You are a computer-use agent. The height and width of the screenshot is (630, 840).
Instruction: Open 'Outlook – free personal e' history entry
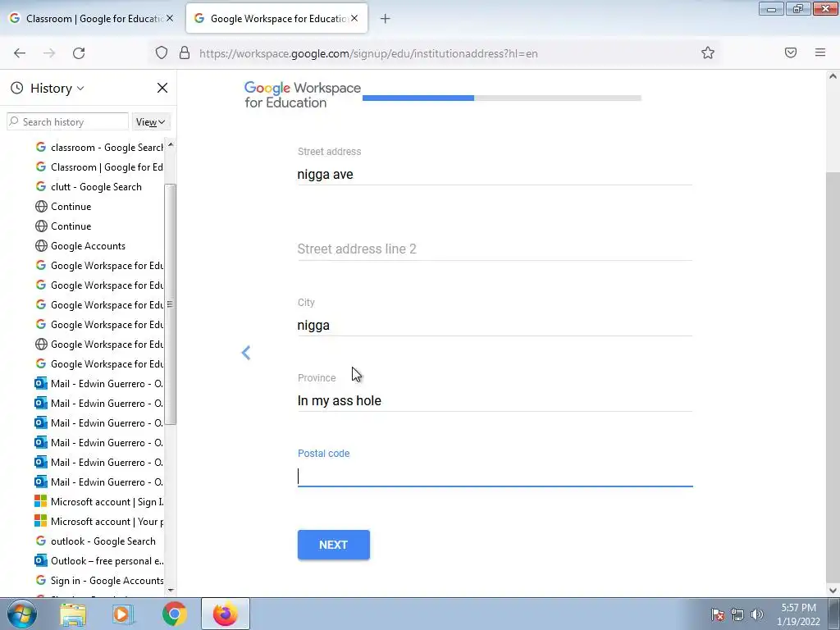coord(99,561)
